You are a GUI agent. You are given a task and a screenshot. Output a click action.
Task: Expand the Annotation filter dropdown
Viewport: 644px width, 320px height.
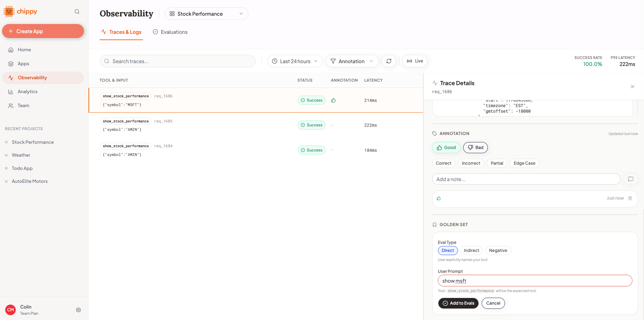click(352, 61)
